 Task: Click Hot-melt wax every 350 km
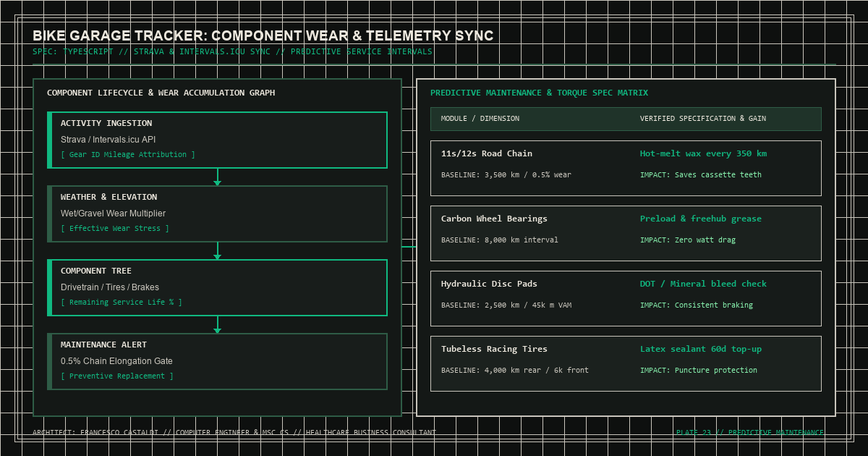click(703, 153)
